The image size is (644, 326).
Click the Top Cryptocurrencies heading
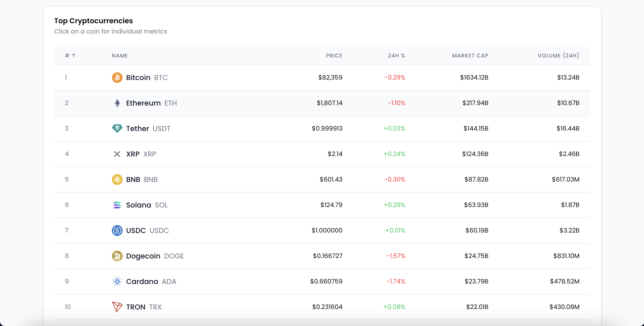(94, 21)
